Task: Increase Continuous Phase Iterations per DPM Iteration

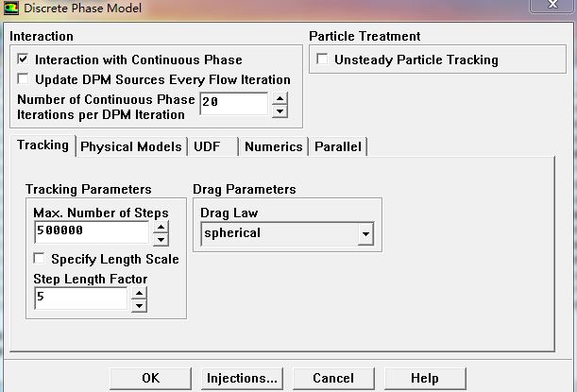Action: [x=280, y=97]
